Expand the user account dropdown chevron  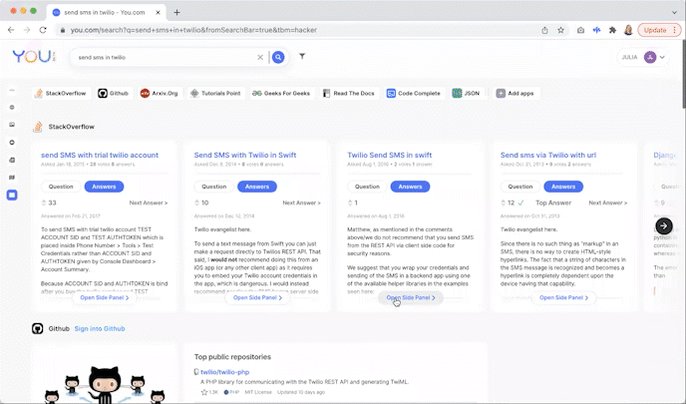[662, 57]
